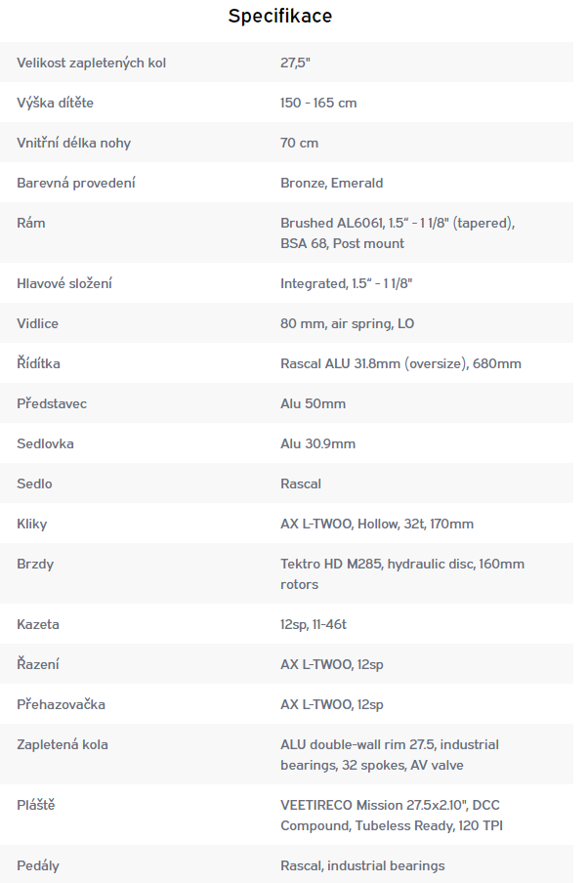The image size is (588, 883).
Task: Select the Vnitřní délka nohy label
Action: tap(74, 143)
